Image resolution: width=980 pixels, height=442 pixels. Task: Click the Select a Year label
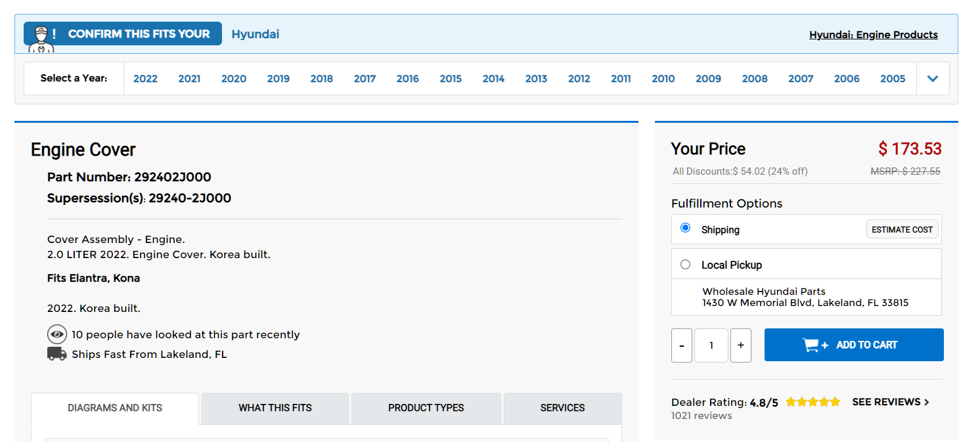pos(74,78)
